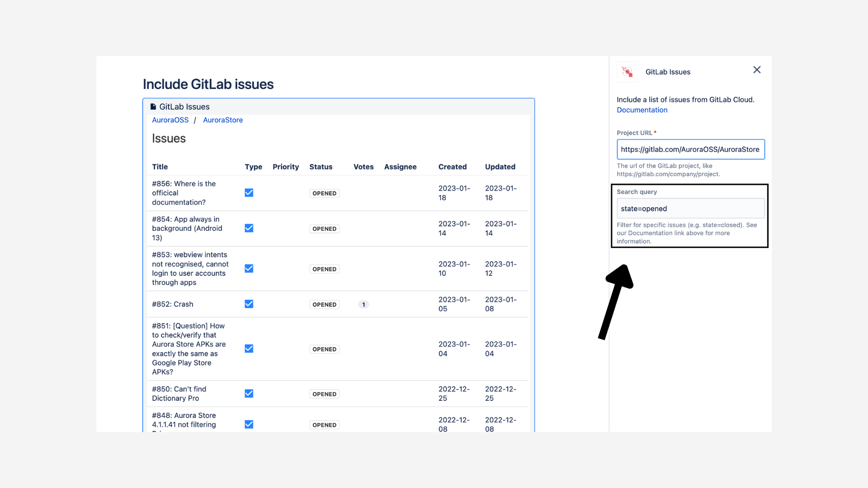This screenshot has height=488, width=868.
Task: Toggle the Type checkbox for issue #856
Action: coord(249,192)
